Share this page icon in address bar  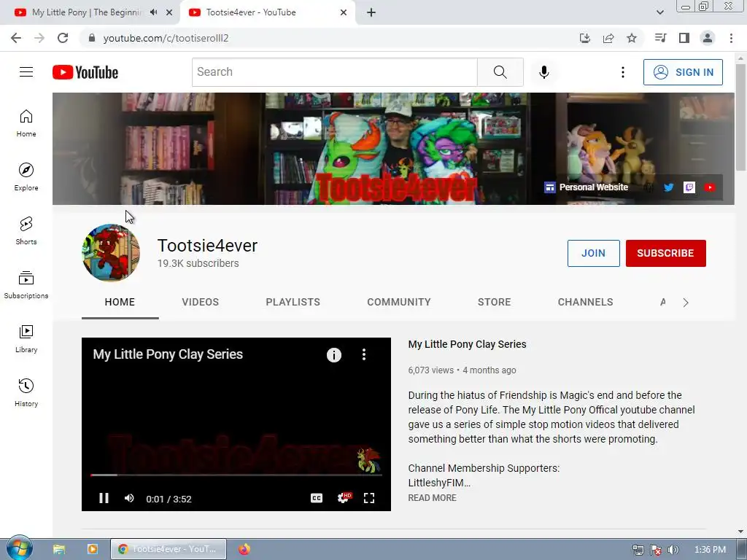(x=608, y=38)
